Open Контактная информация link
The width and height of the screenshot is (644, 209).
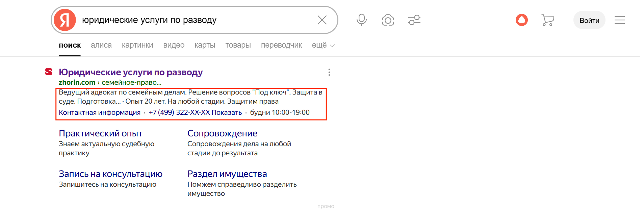coord(100,112)
